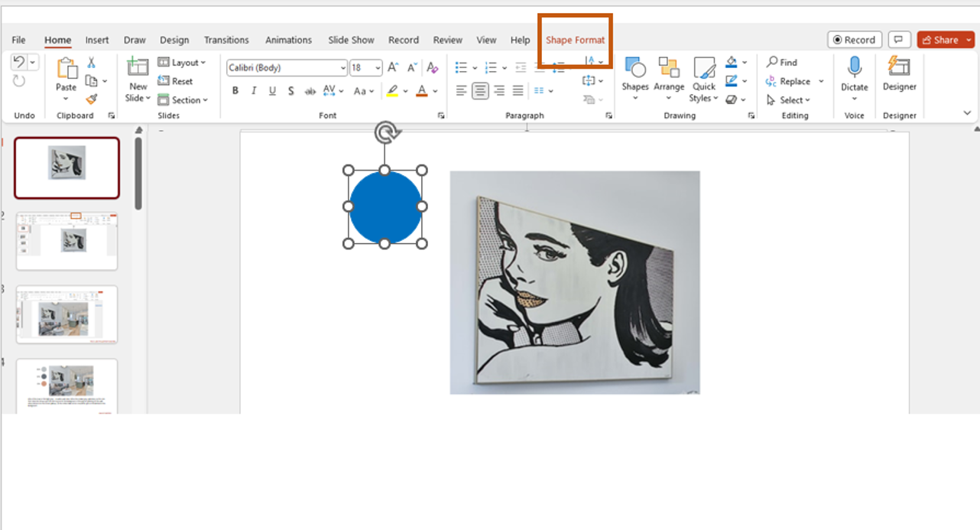This screenshot has width=980, height=530.
Task: Click the Shape Outline pen icon
Action: [x=732, y=81]
